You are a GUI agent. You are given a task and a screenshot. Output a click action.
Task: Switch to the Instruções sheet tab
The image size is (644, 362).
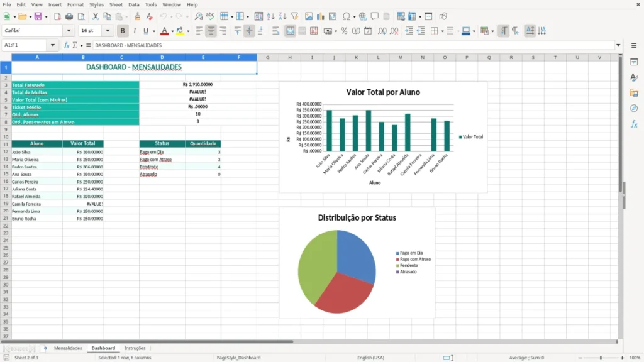pos(135,348)
